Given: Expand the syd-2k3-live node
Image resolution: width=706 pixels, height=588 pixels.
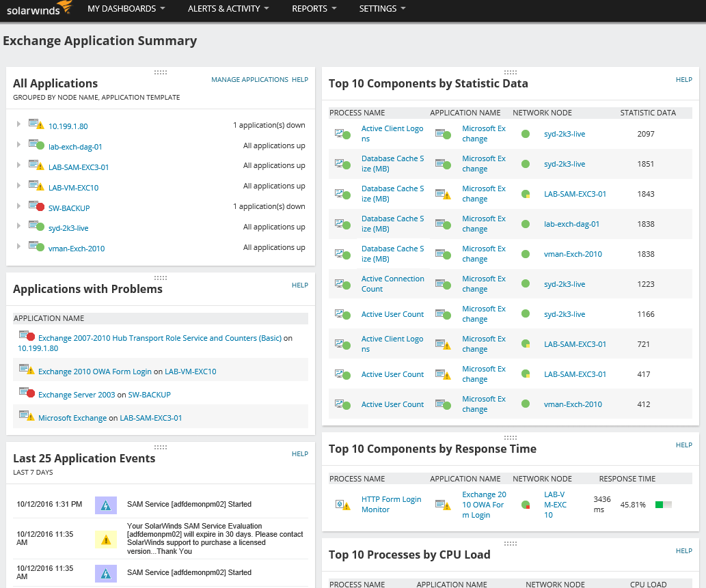Looking at the screenshot, I should point(18,226).
